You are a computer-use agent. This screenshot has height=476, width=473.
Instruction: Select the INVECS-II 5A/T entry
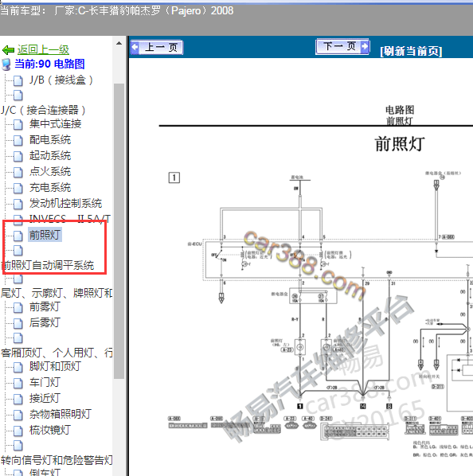pos(70,219)
